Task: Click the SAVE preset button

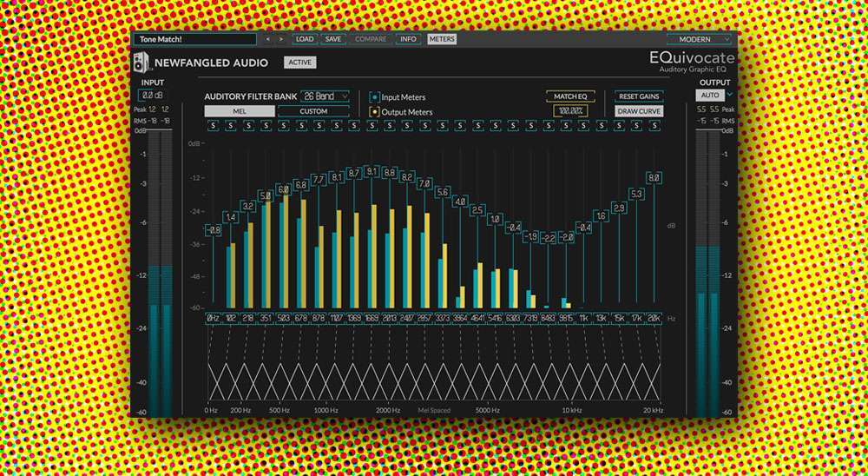Action: pyautogui.click(x=333, y=39)
